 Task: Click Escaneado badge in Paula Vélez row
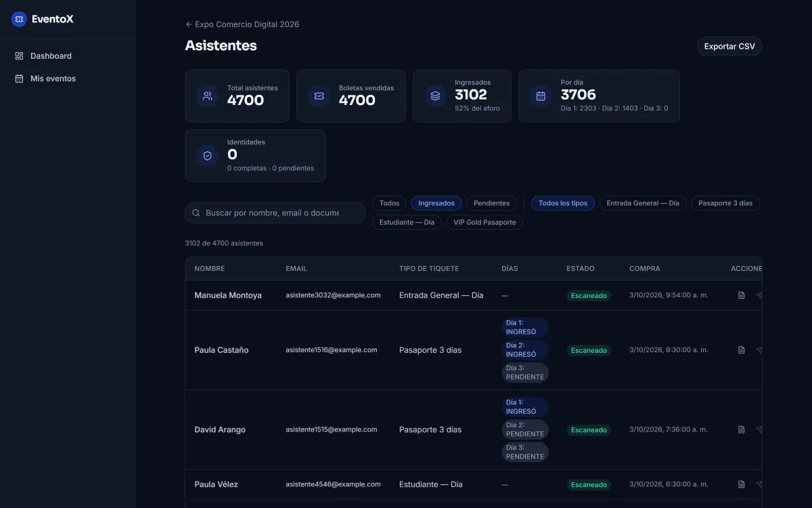click(589, 485)
